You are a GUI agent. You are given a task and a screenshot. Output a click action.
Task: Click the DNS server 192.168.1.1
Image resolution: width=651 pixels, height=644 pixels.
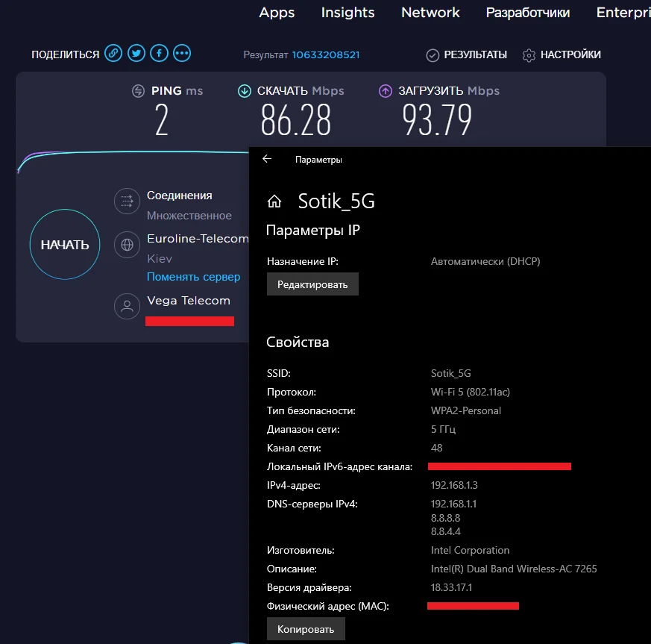click(454, 504)
